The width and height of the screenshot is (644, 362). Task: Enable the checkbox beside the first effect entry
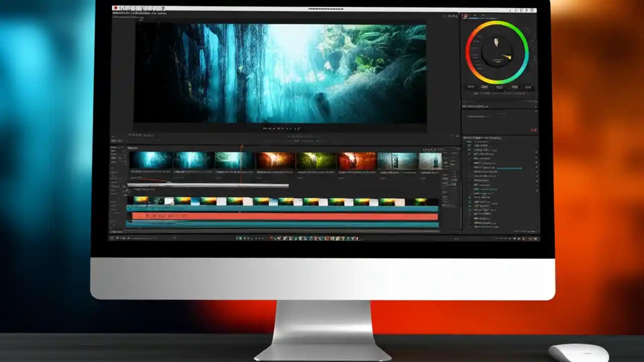(468, 142)
